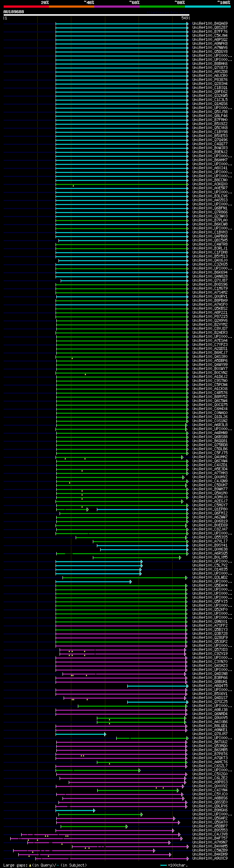Select the UniRef100_A6RSQ5 label
This screenshot has width=234, height=868.
tap(210, 553)
